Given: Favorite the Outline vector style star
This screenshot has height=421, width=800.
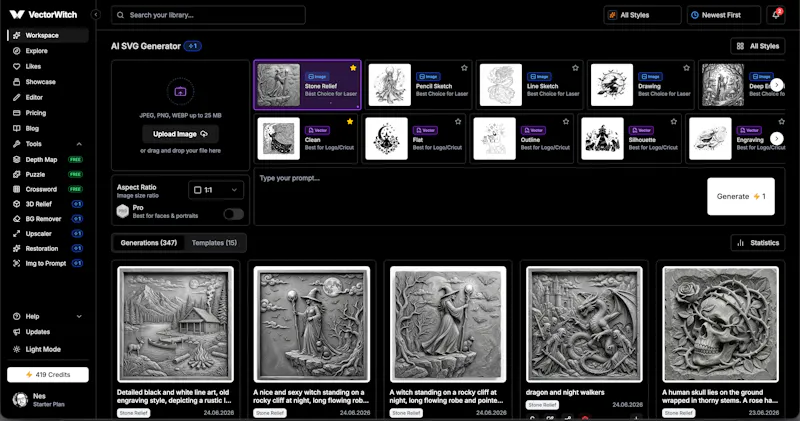Looking at the screenshot, I should pos(566,121).
